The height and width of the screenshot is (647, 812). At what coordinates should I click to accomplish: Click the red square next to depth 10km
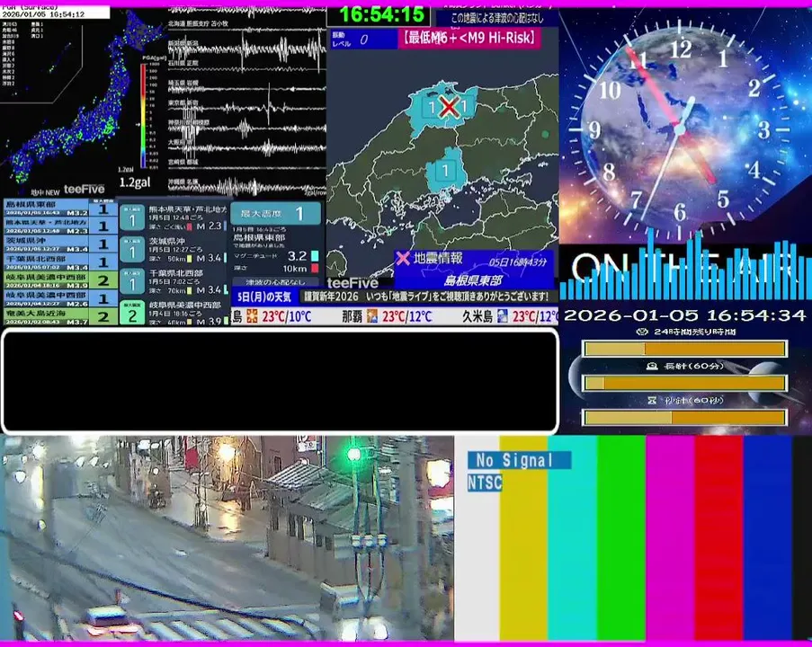pyautogui.click(x=315, y=268)
